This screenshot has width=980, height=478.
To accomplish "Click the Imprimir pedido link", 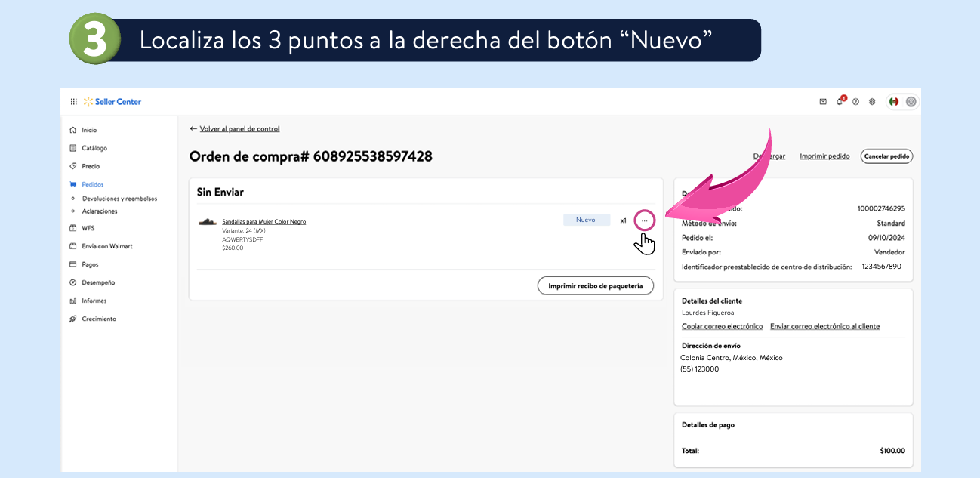I will coord(824,156).
